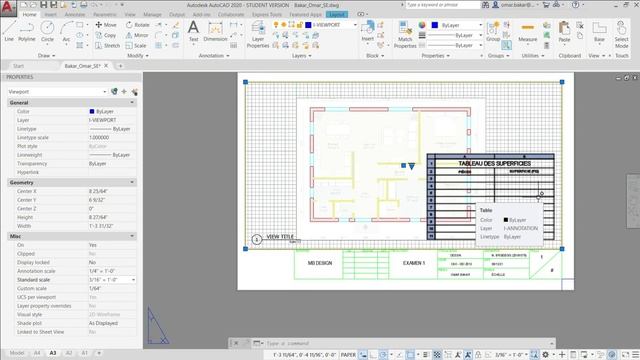Toggle viewport lock icon in status bar
The height and width of the screenshot is (360, 640).
[x=478, y=355]
